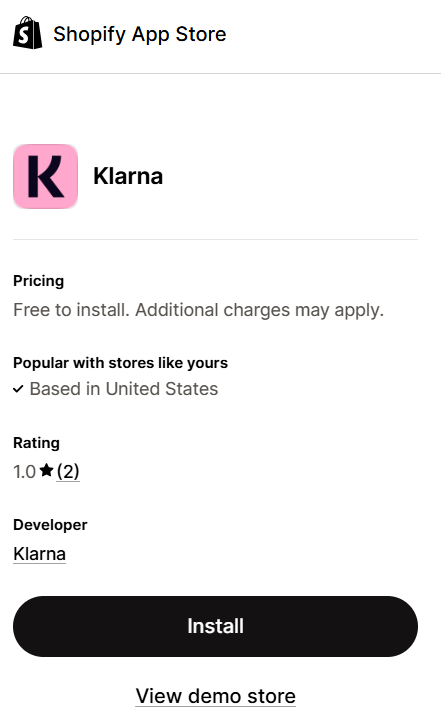Click the 1.0 rating score

[24, 472]
